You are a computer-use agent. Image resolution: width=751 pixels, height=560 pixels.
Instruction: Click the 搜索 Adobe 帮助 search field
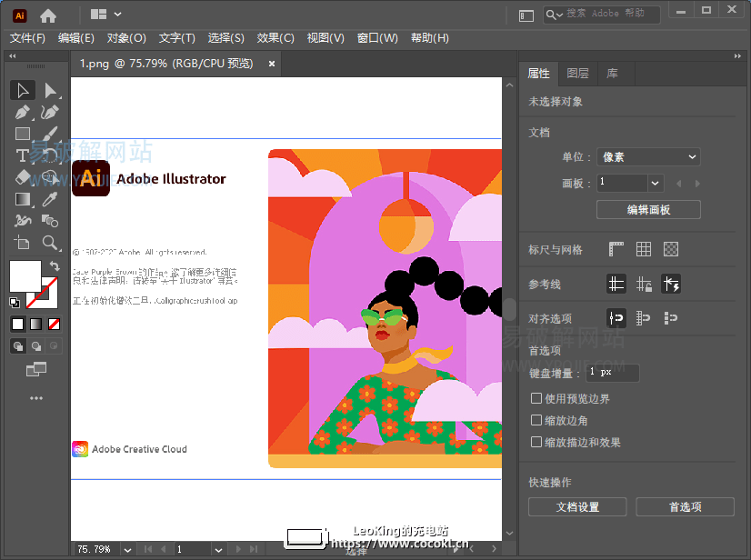602,15
